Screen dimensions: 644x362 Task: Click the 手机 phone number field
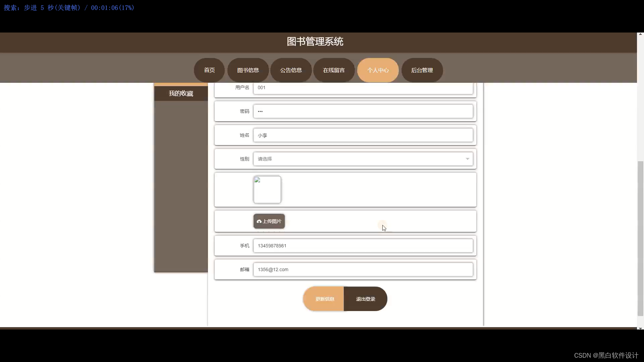[x=363, y=246]
